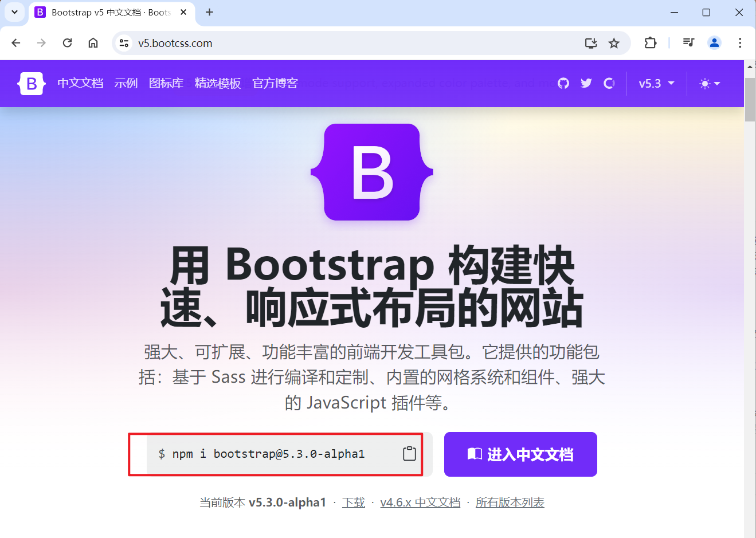Click the headline 用 Bootstrap 构建快速、响应式布局的网站
This screenshot has width=756, height=538.
point(372,286)
